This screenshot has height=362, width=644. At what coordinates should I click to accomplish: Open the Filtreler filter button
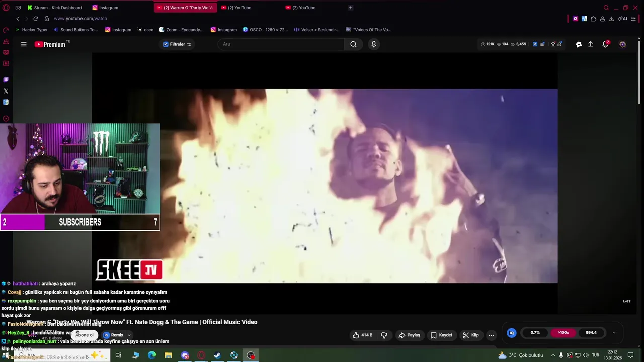[x=177, y=44]
